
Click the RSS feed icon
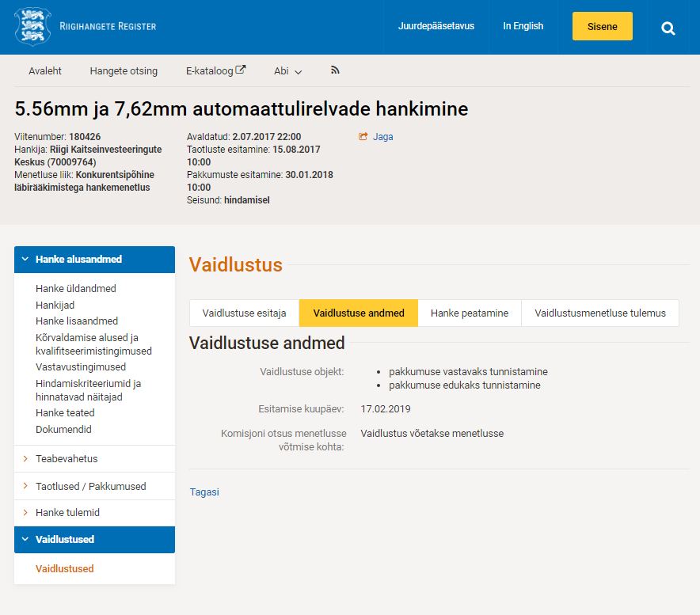point(335,70)
